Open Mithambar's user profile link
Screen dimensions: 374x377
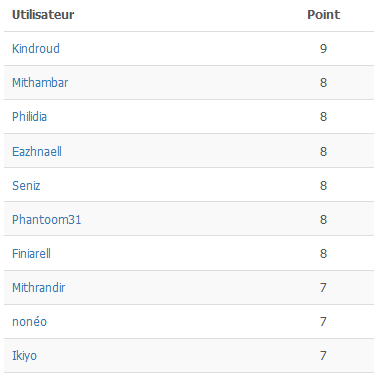40,83
